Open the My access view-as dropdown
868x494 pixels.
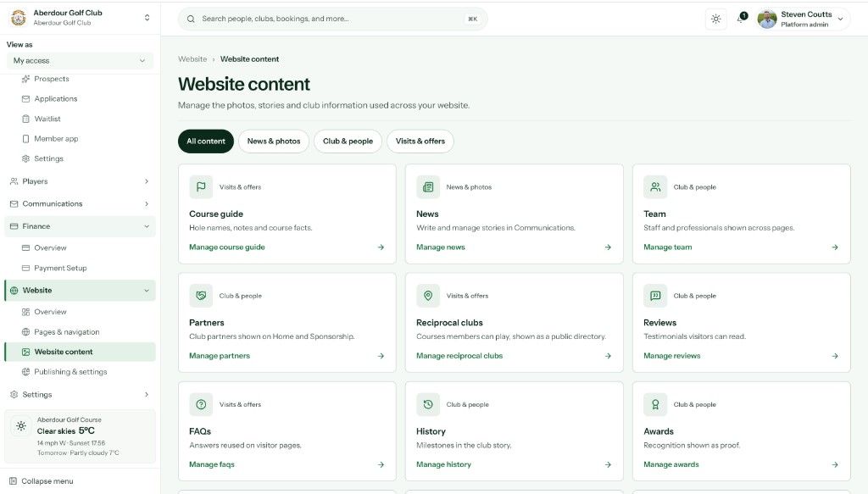tap(80, 60)
